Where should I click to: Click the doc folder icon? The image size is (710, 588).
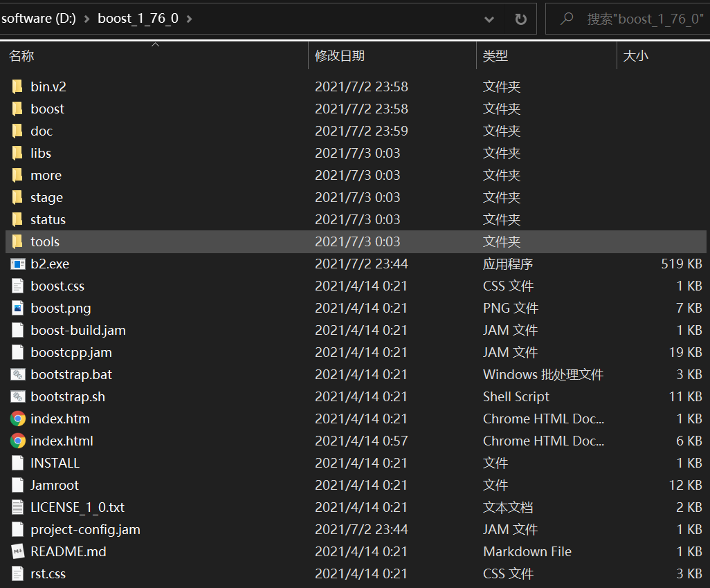coord(17,131)
